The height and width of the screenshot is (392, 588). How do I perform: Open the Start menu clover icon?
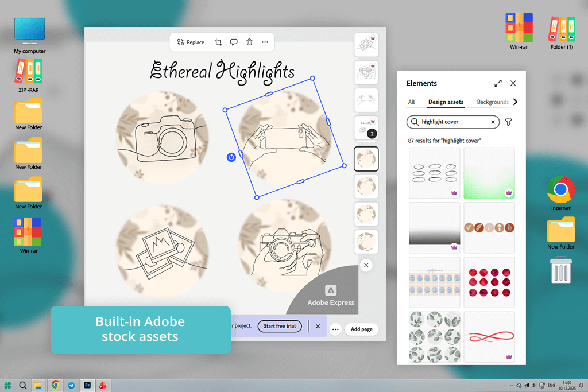point(7,385)
